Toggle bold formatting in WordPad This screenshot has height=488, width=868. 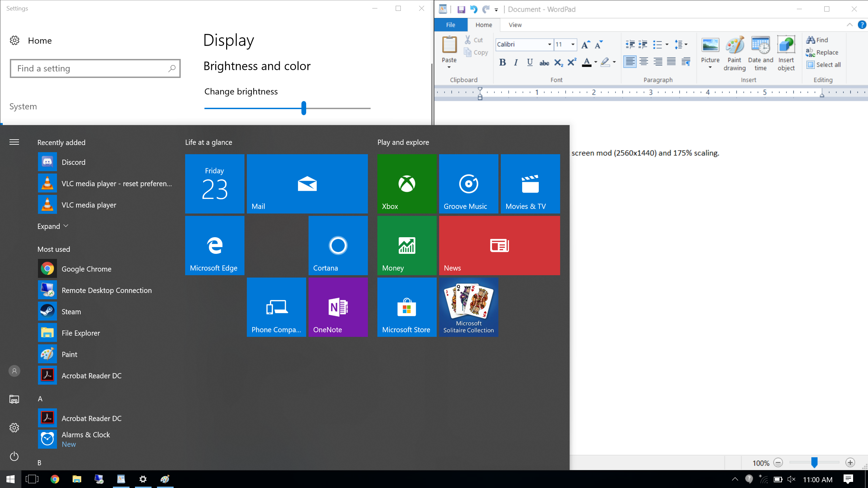[502, 62]
